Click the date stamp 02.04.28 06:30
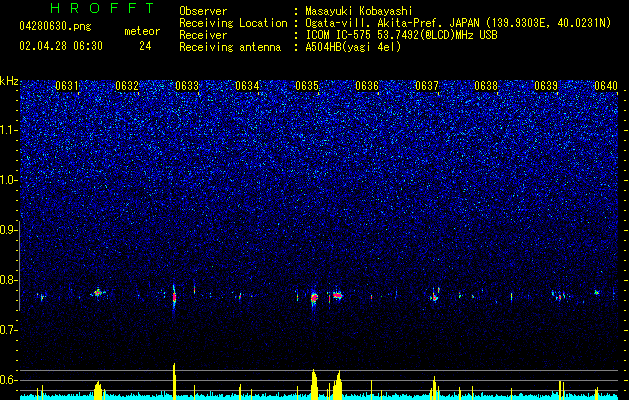Image resolution: width=629 pixels, height=400 pixels. click(x=61, y=46)
